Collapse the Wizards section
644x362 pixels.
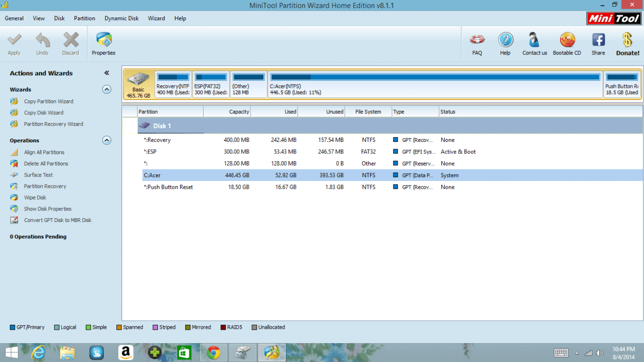click(x=107, y=89)
